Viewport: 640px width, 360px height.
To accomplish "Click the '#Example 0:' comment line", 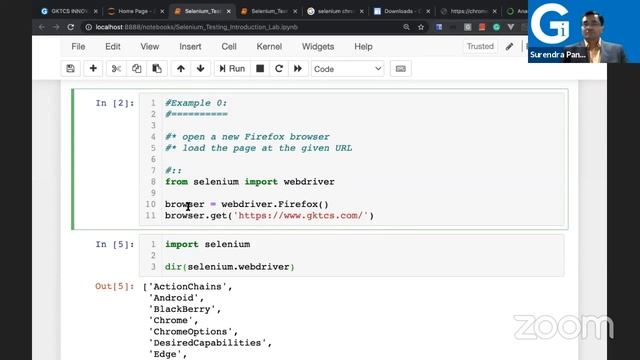I will 196,103.
